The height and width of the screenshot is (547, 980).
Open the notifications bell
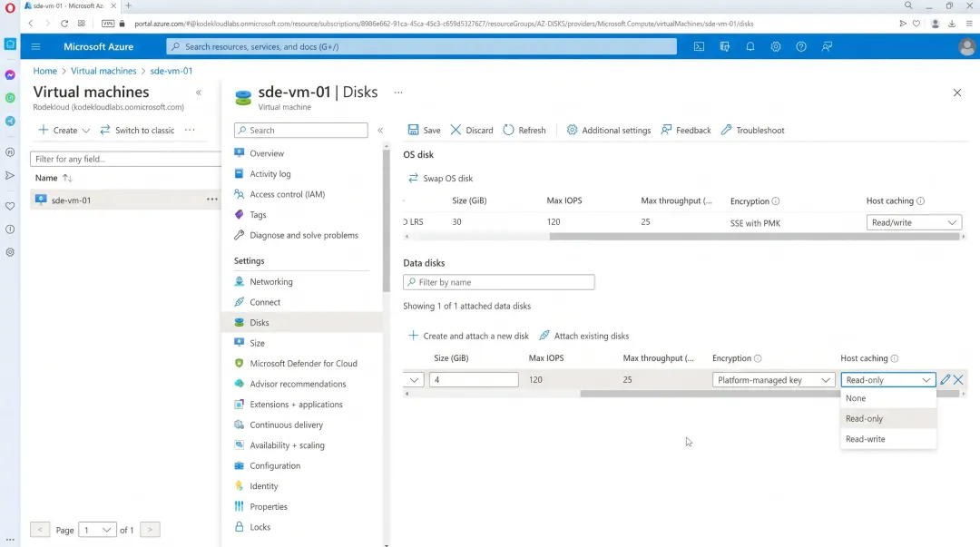(x=750, y=46)
